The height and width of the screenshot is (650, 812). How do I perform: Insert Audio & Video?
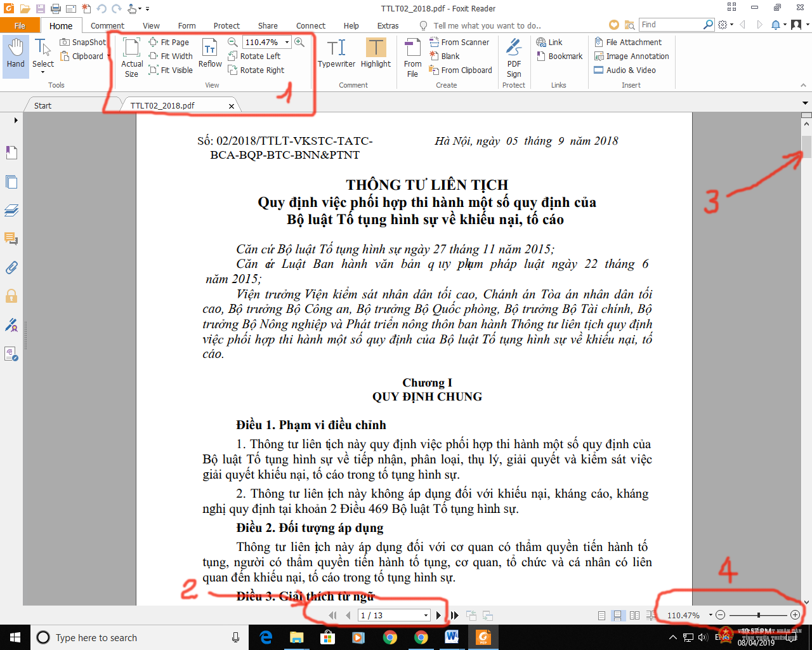625,70
